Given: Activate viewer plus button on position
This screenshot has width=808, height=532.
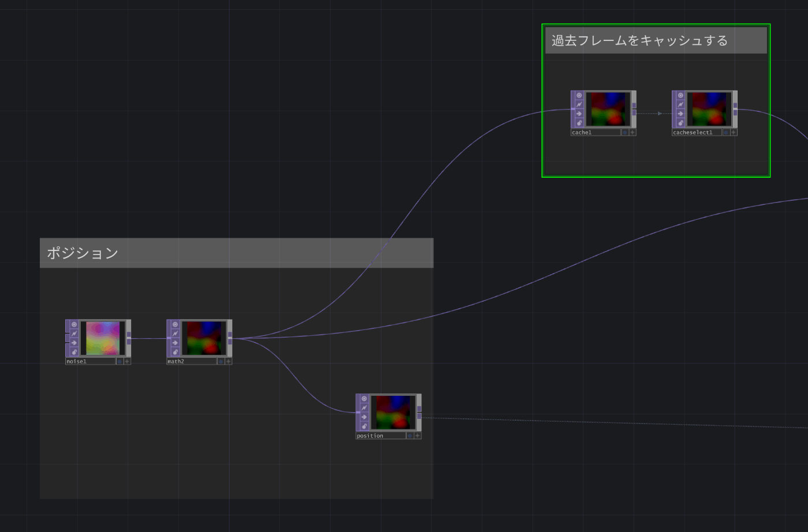Looking at the screenshot, I should click(x=418, y=436).
